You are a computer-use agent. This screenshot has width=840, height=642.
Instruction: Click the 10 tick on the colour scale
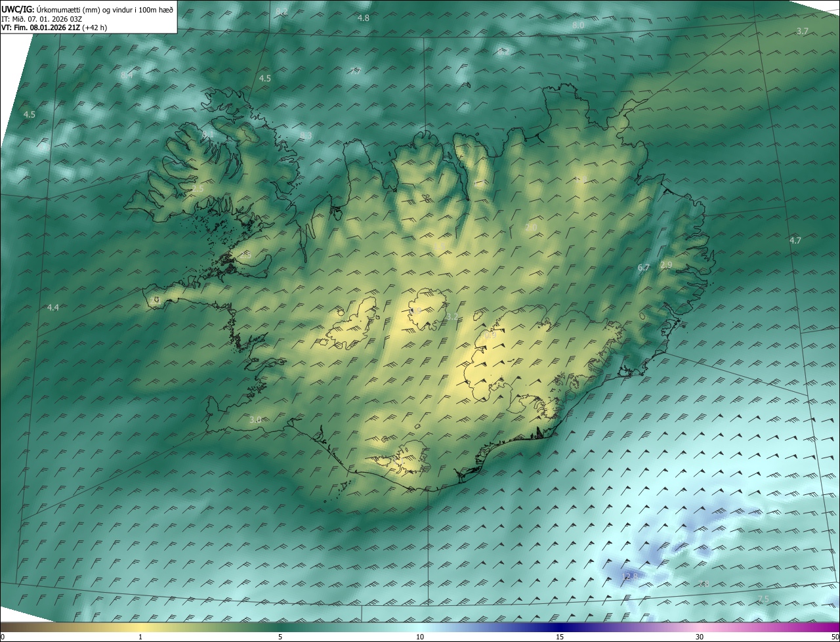420,637
